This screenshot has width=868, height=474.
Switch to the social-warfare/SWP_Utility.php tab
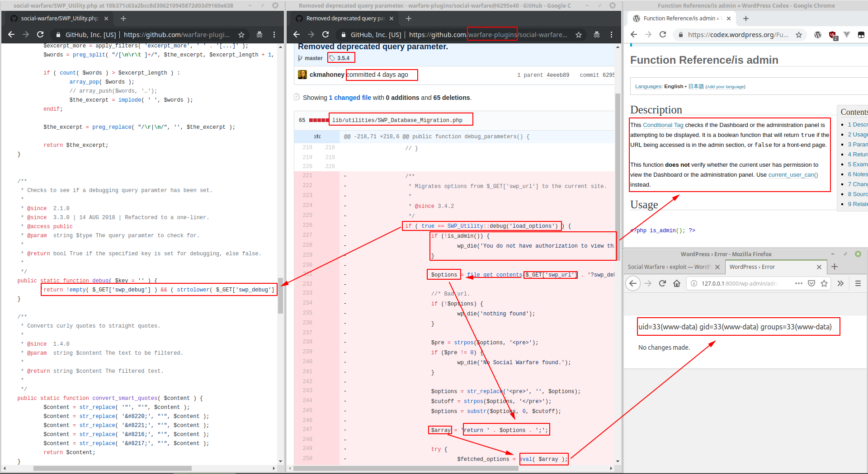tap(59, 19)
